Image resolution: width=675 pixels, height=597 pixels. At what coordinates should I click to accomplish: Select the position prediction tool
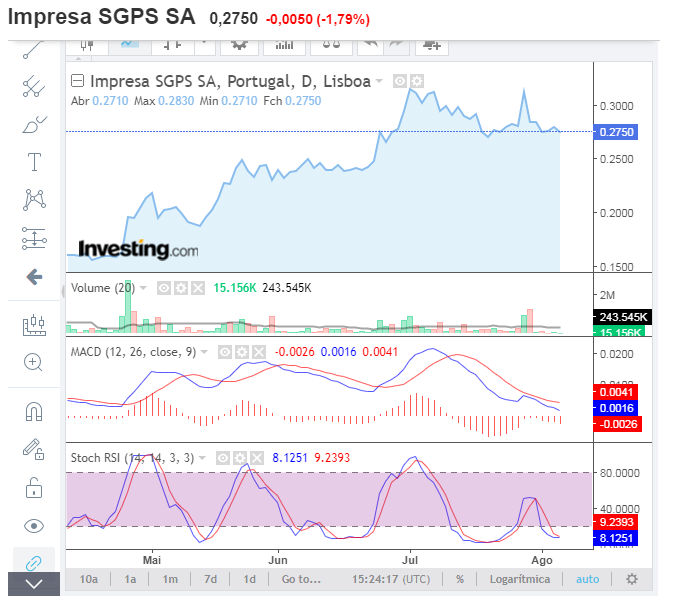point(34,238)
